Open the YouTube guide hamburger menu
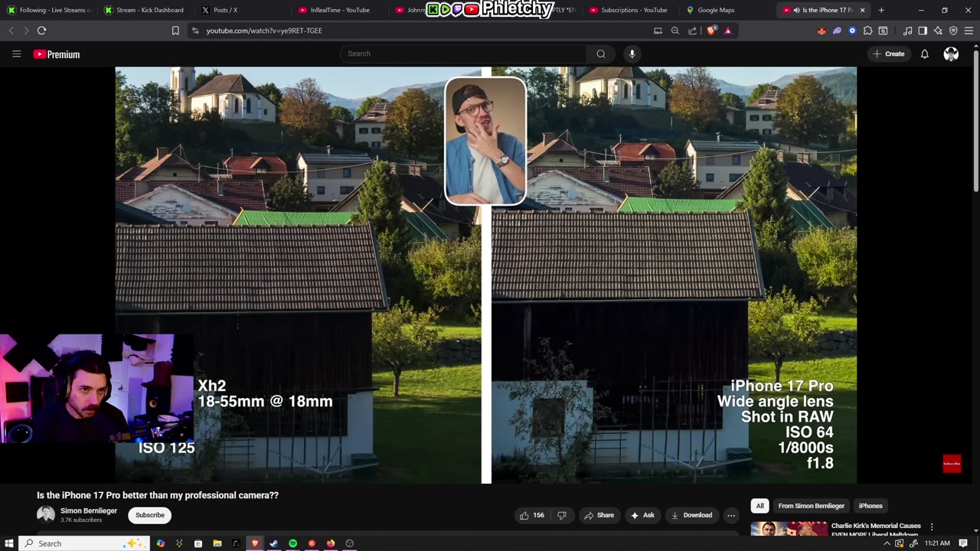The image size is (980, 551). pos(16,54)
